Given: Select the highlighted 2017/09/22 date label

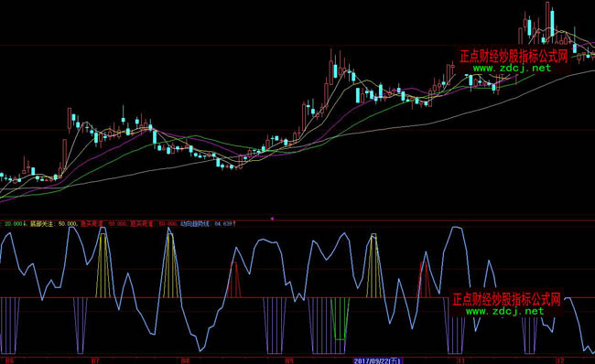Looking at the screenshot, I should pos(377,360).
